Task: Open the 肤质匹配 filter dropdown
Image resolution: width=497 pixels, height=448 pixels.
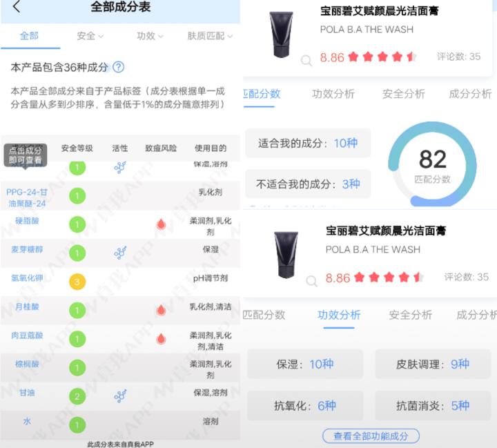Action: tap(210, 36)
